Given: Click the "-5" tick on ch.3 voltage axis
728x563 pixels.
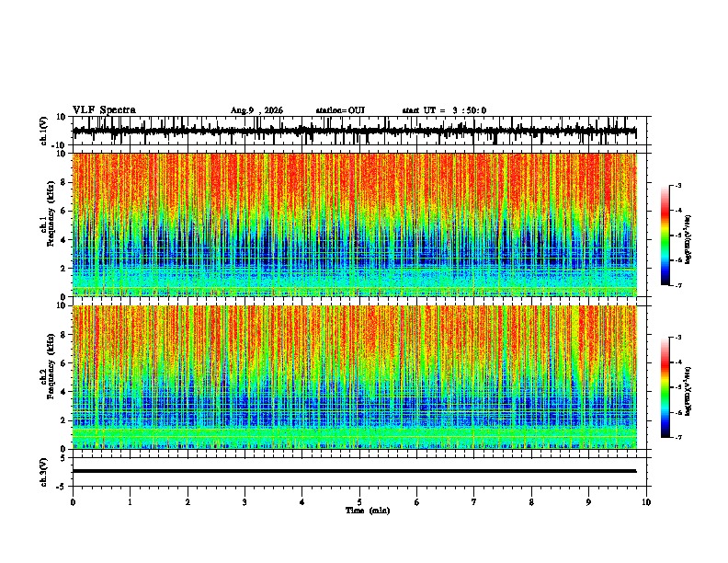Looking at the screenshot, I should [x=62, y=487].
